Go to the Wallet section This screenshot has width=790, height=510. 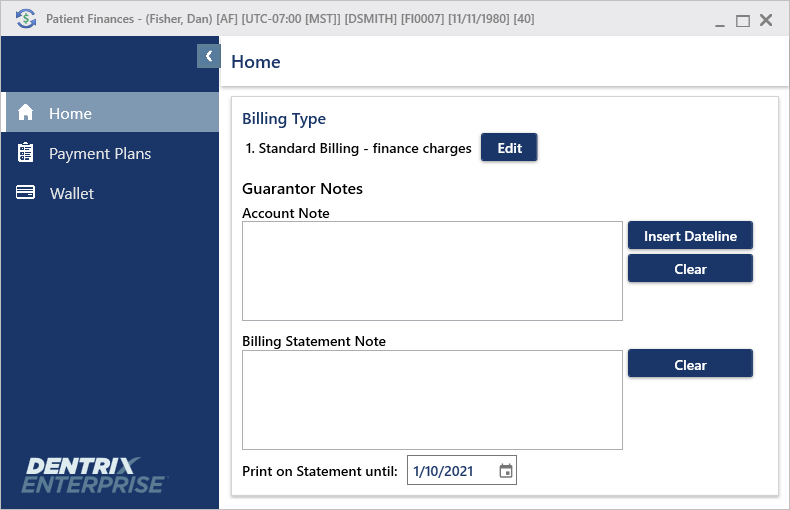[x=72, y=194]
